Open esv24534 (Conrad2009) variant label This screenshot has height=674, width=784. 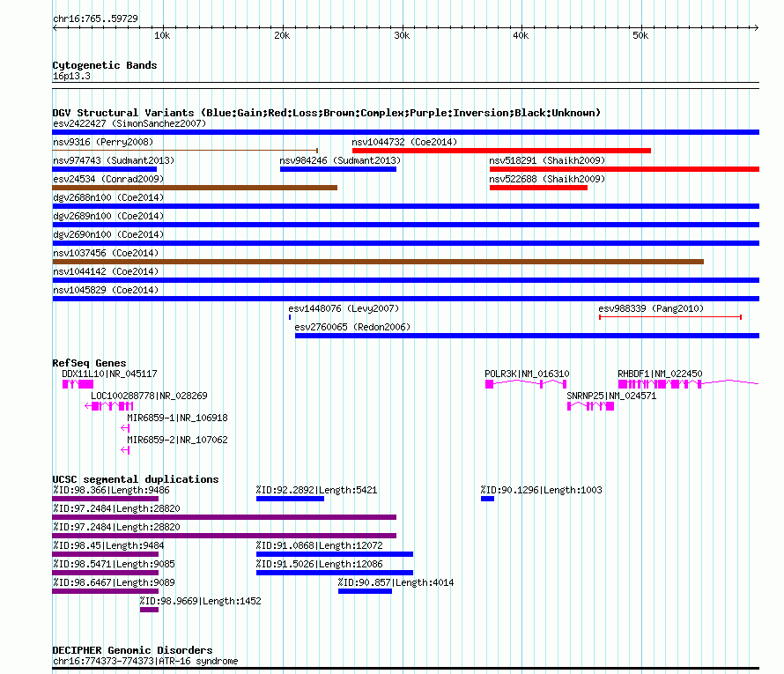pyautogui.click(x=108, y=179)
